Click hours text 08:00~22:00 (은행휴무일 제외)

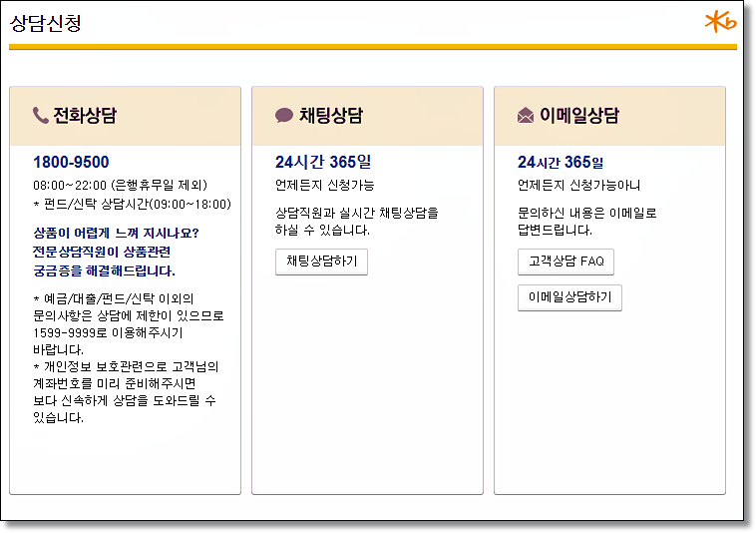120,186
